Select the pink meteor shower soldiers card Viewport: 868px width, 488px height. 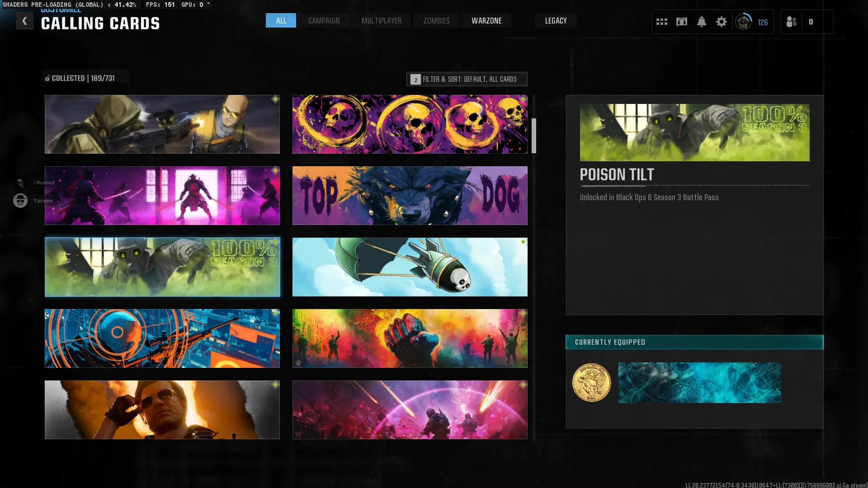point(410,410)
